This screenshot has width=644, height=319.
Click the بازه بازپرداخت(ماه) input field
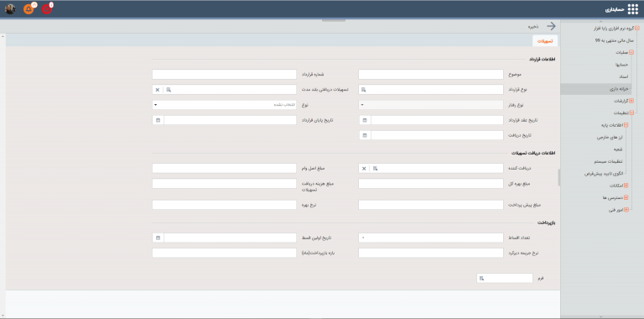(x=224, y=253)
